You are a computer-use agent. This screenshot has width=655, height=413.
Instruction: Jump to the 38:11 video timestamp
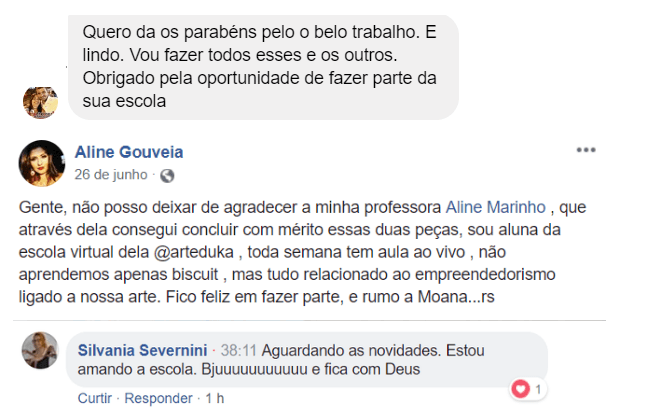pyautogui.click(x=240, y=351)
